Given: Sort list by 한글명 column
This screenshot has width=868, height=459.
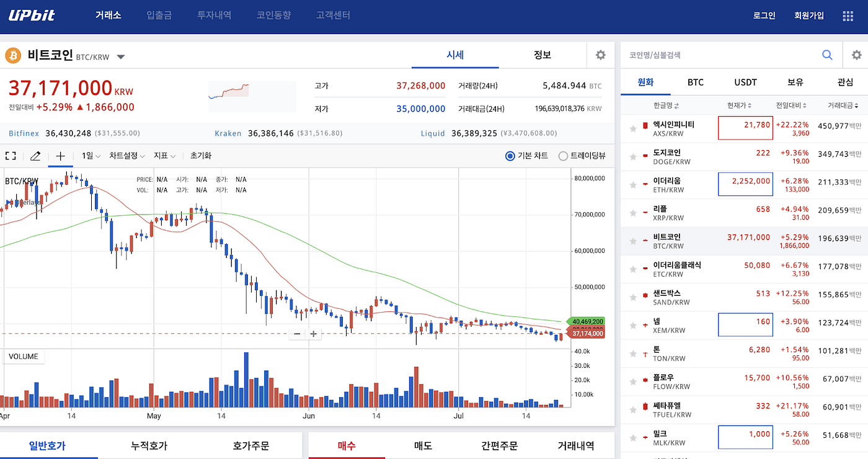Looking at the screenshot, I should [x=666, y=105].
